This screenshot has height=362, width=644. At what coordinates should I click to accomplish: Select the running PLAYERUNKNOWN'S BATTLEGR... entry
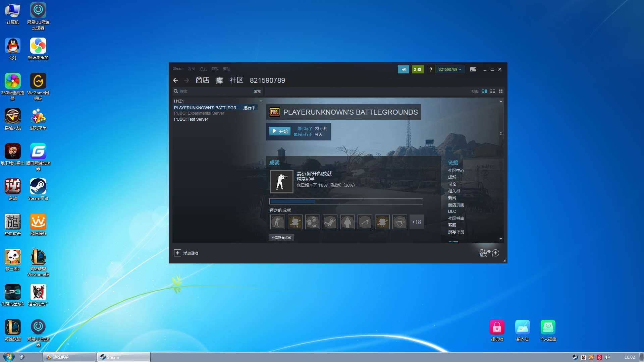pos(215,108)
